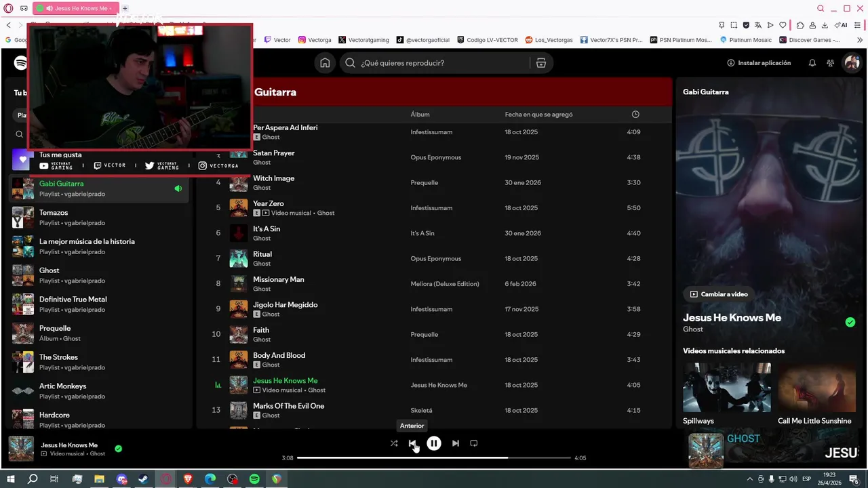
Task: Click Cambiar a video button
Action: click(719, 294)
